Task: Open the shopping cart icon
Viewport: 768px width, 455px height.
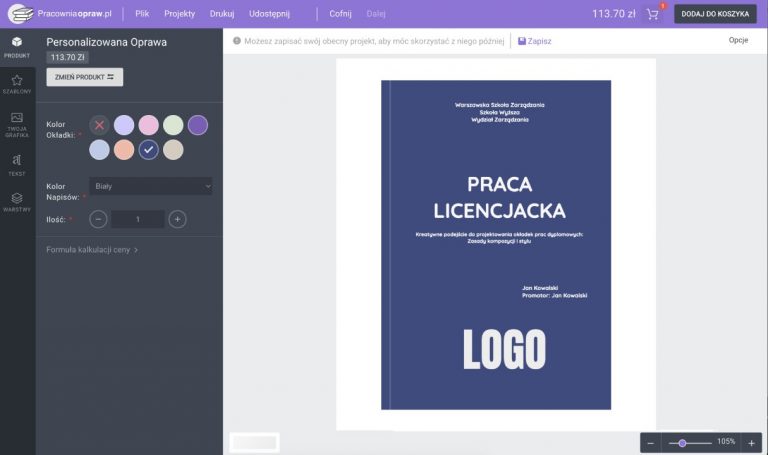Action: point(653,14)
